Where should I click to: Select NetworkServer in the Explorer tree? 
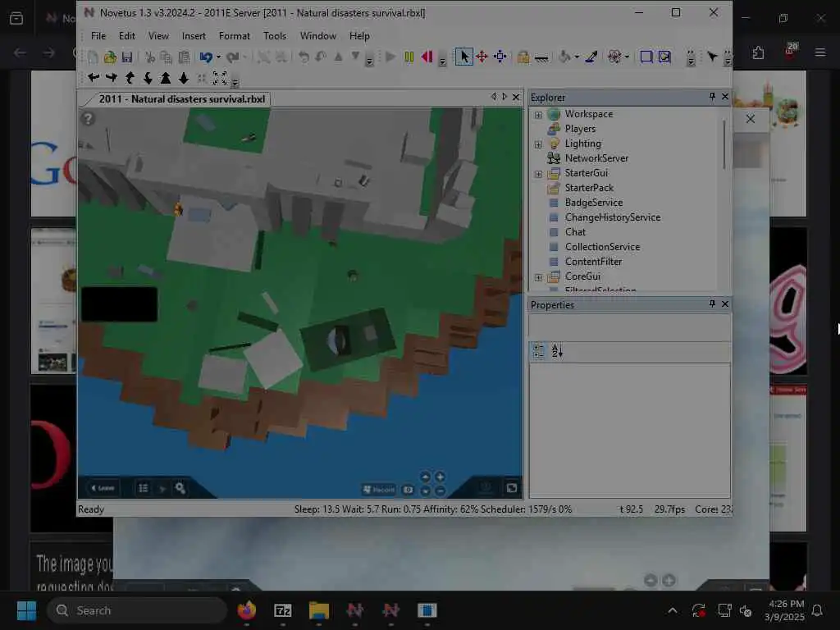pos(596,158)
